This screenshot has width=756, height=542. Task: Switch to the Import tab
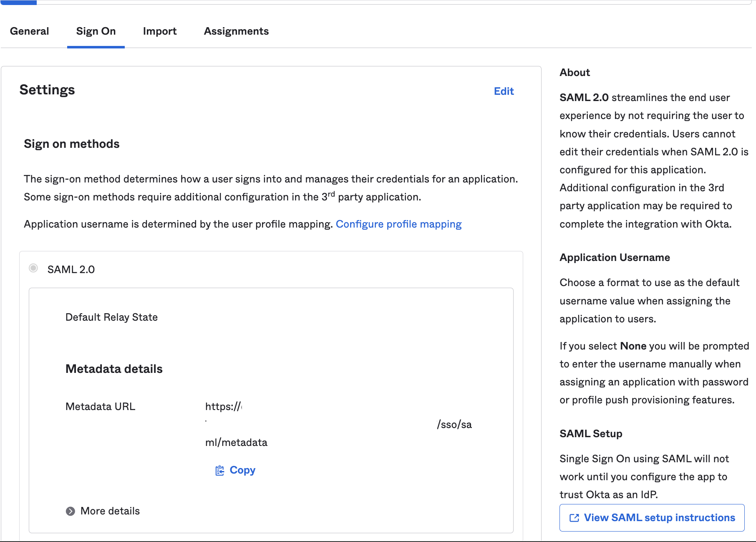[x=160, y=31]
